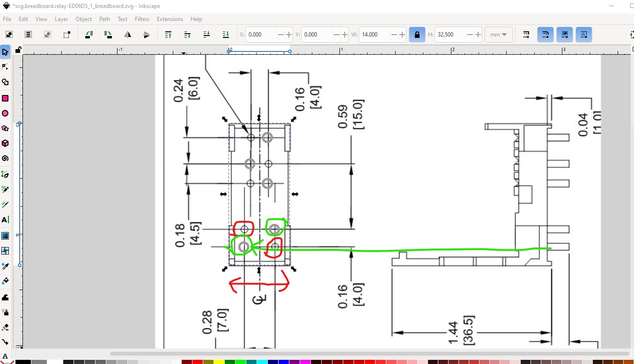The width and height of the screenshot is (634, 364).
Task: Click the H height input field
Action: (x=451, y=35)
